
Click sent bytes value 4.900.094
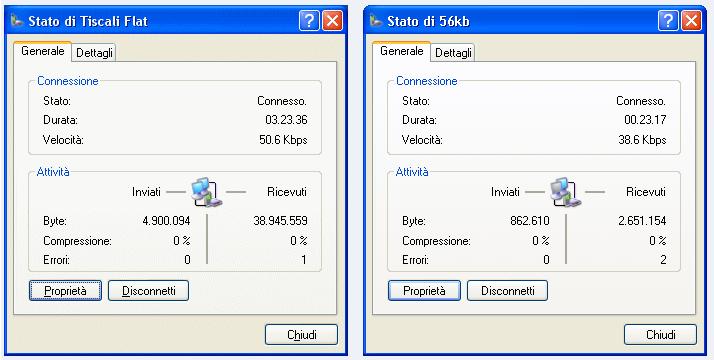click(x=166, y=221)
